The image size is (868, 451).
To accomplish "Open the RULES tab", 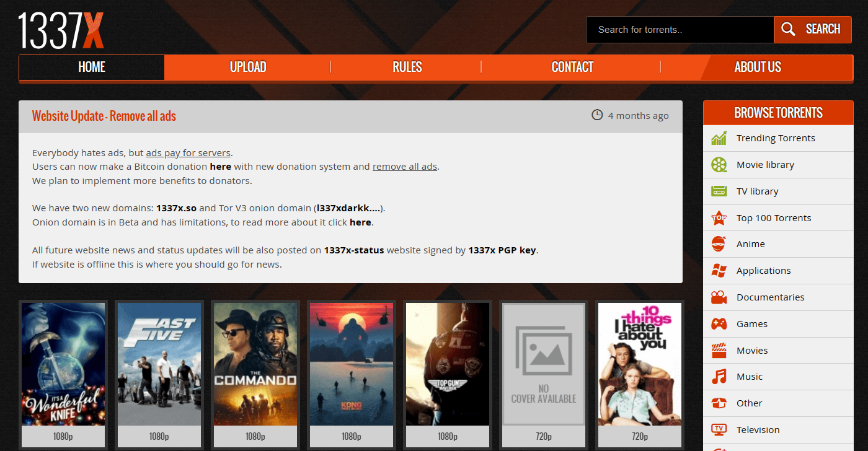I will [407, 68].
